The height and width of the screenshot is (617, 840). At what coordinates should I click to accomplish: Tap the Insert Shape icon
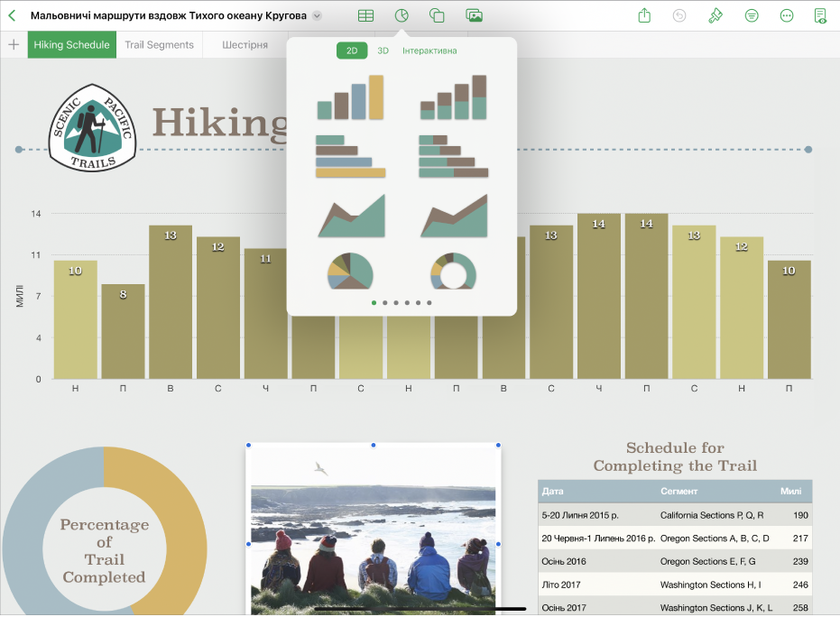(x=437, y=15)
